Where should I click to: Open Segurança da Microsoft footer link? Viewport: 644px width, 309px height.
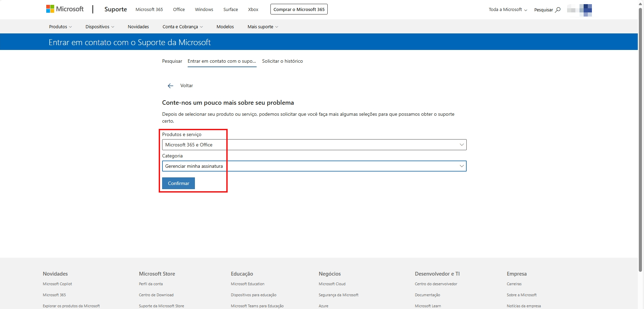point(338,295)
